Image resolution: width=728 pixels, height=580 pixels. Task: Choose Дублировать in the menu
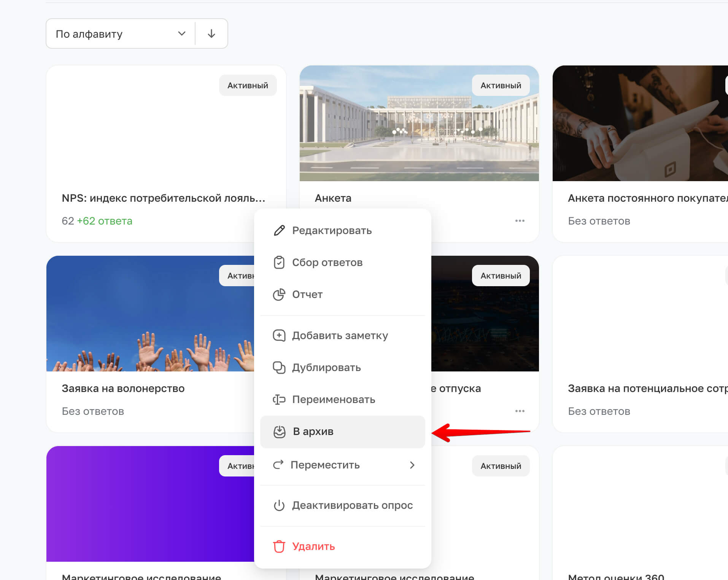(342, 367)
